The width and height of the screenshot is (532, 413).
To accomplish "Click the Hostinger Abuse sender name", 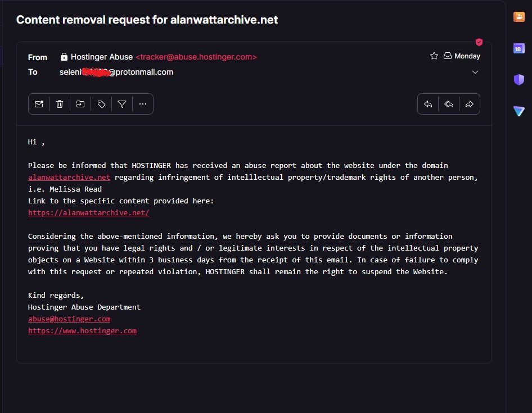I will point(102,57).
